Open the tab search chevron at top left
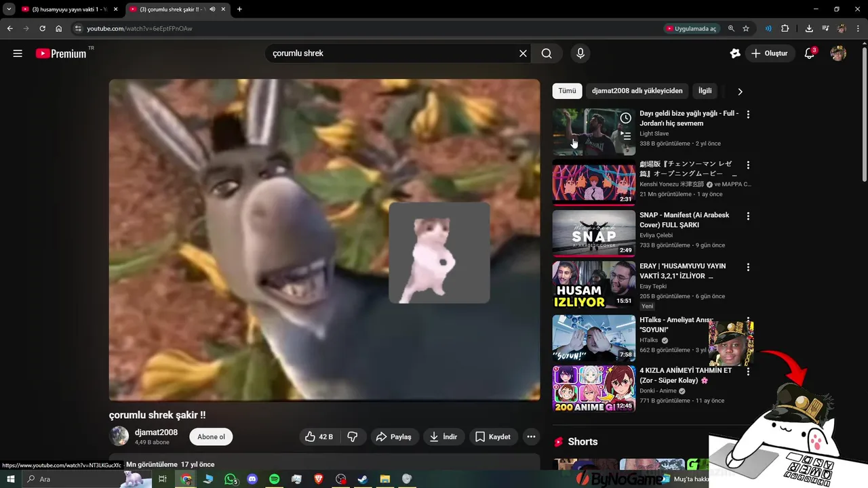Screen dimensions: 868x488 [x=9, y=9]
